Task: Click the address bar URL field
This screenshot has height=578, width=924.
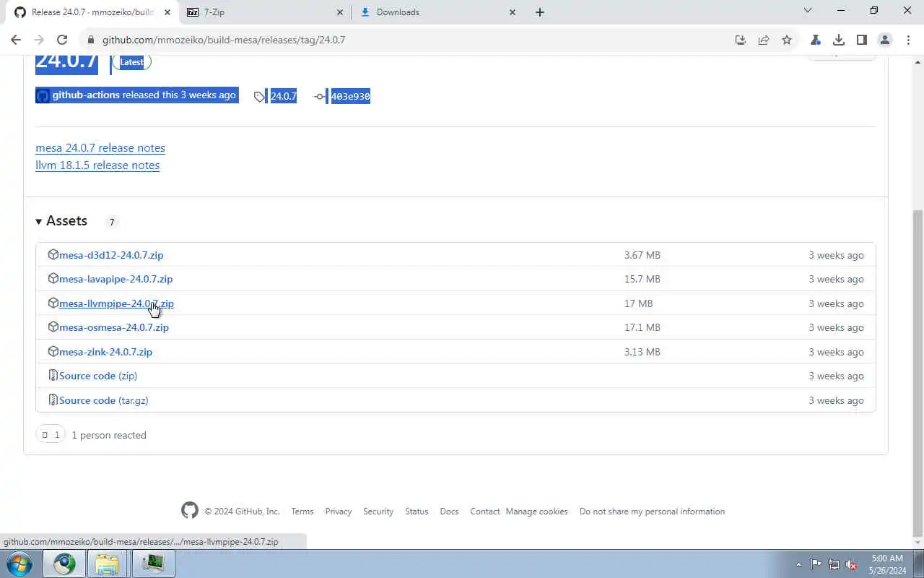Action: 404,40
